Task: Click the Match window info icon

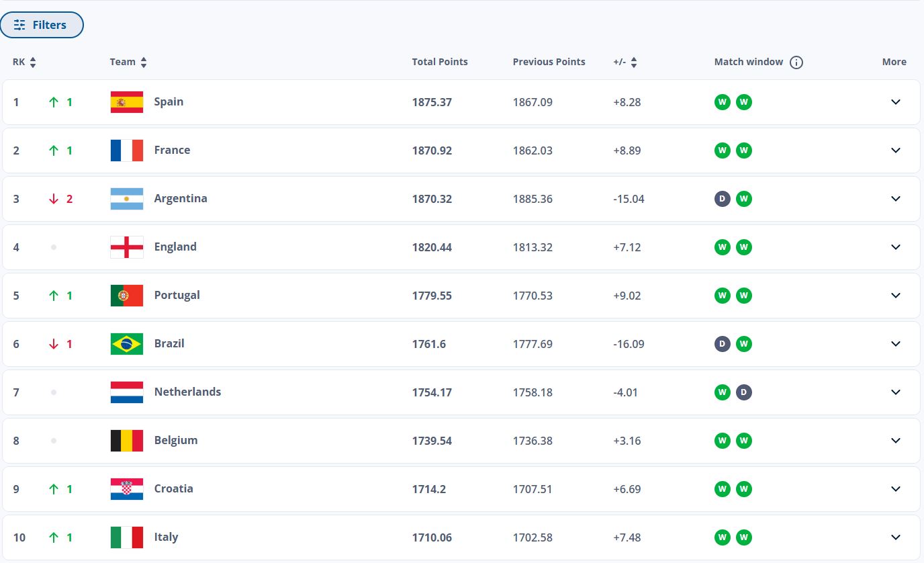Action: tap(796, 62)
